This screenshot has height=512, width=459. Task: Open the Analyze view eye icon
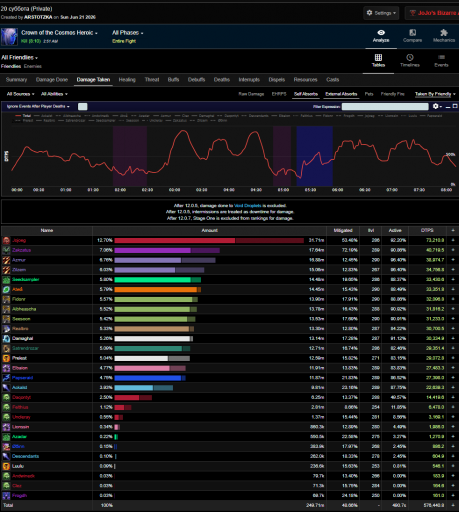pyautogui.click(x=381, y=32)
